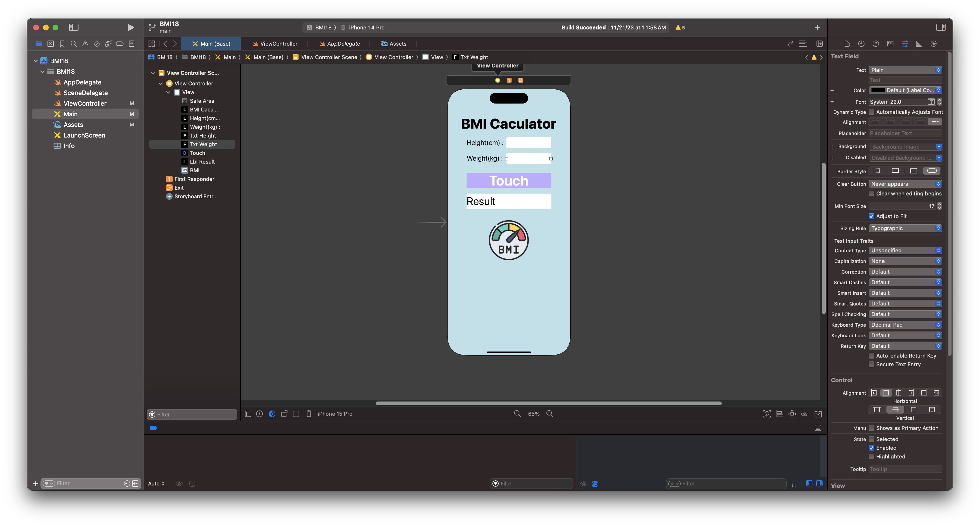Click the zoom out magnifier icon

pyautogui.click(x=517, y=414)
